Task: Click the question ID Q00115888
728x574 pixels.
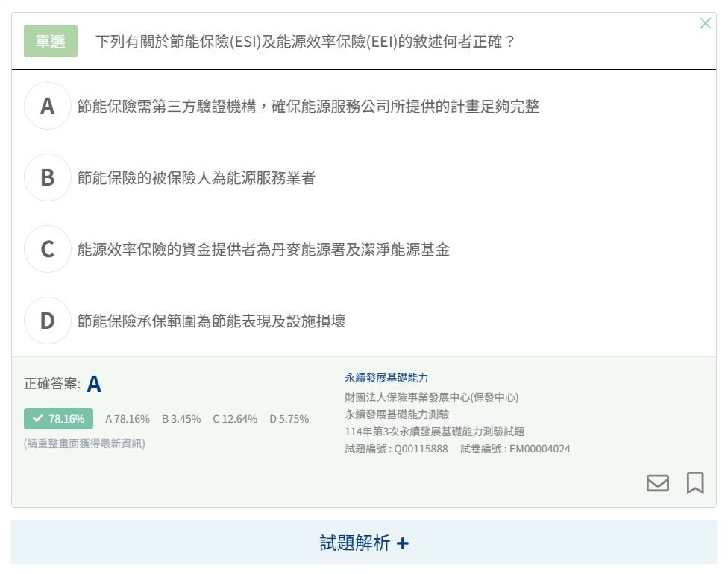Action: (x=421, y=449)
